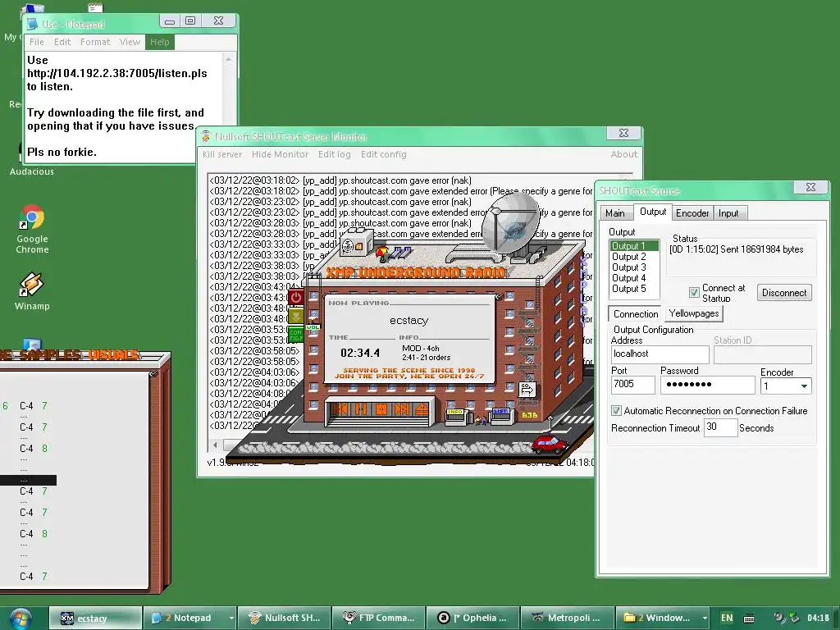Open the green CONFIG button on XMPlay
Viewport: 840px width, 630px height.
pos(295,335)
